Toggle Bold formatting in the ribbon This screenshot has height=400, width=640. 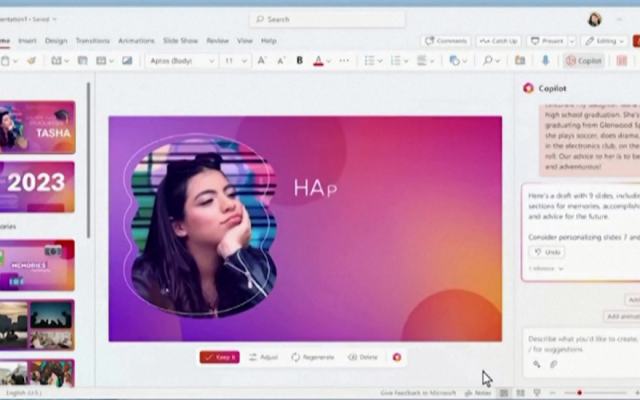coord(300,60)
